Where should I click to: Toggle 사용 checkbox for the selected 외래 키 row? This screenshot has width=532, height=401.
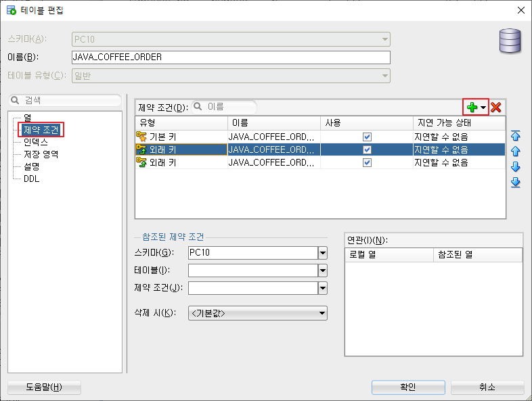click(x=367, y=150)
